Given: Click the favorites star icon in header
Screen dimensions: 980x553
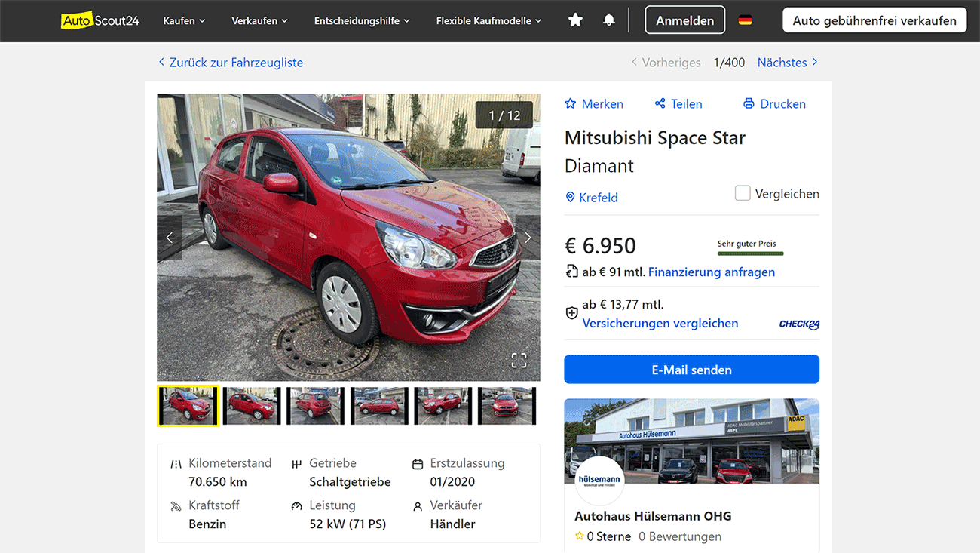Looking at the screenshot, I should (575, 20).
